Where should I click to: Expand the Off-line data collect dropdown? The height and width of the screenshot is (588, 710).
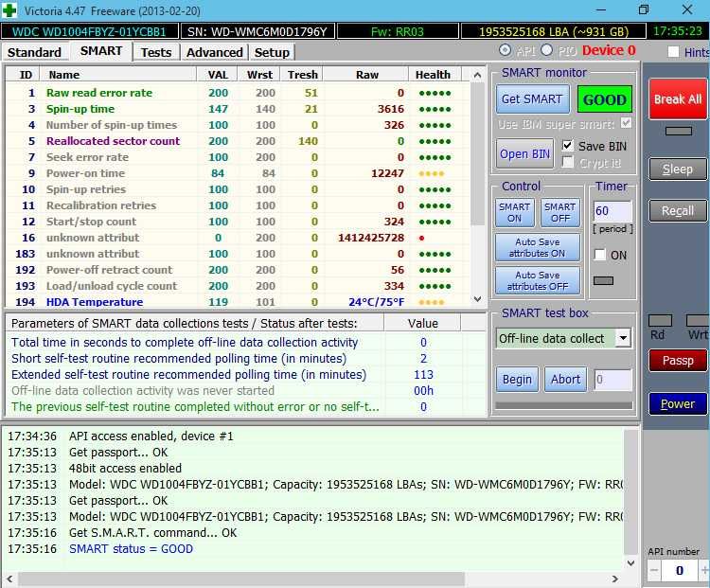(623, 338)
